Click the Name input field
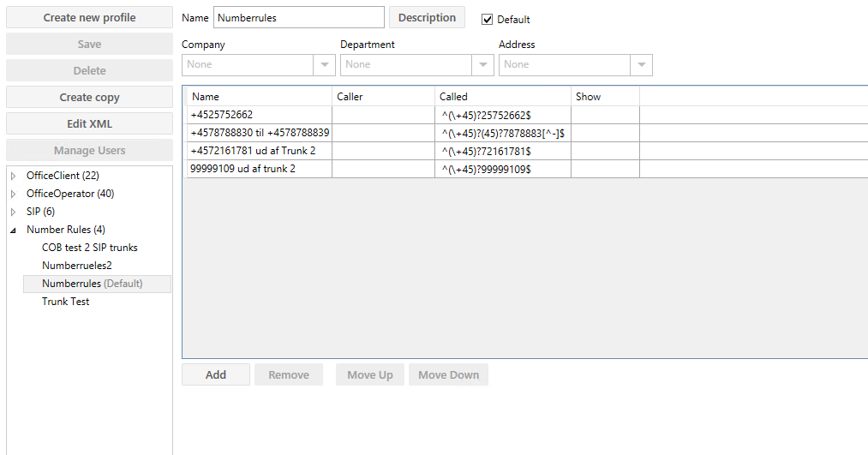868x455 pixels. coord(298,18)
